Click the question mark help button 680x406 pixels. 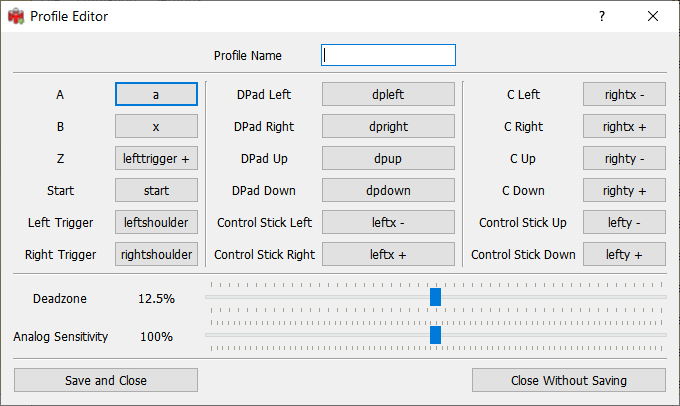[x=602, y=17]
